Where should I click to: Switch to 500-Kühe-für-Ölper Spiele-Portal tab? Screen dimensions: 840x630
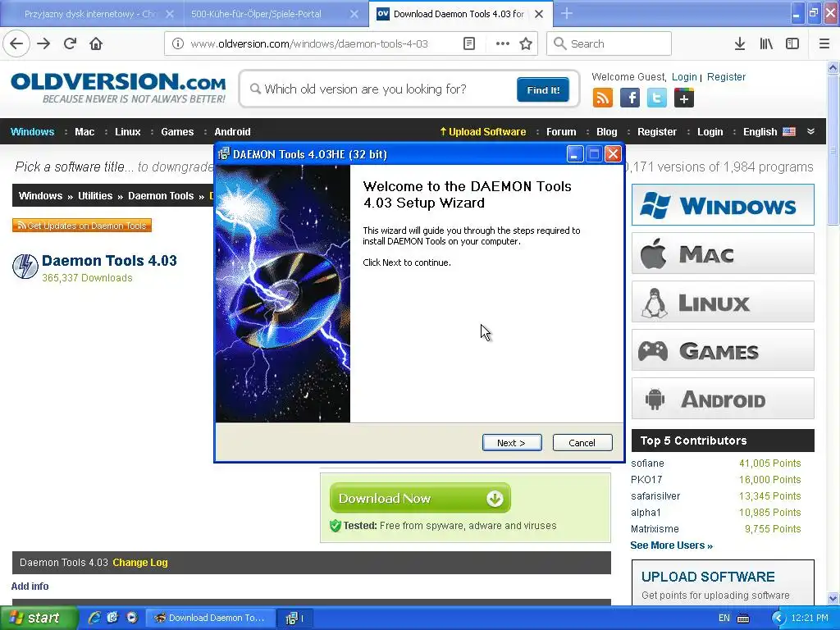click(256, 15)
